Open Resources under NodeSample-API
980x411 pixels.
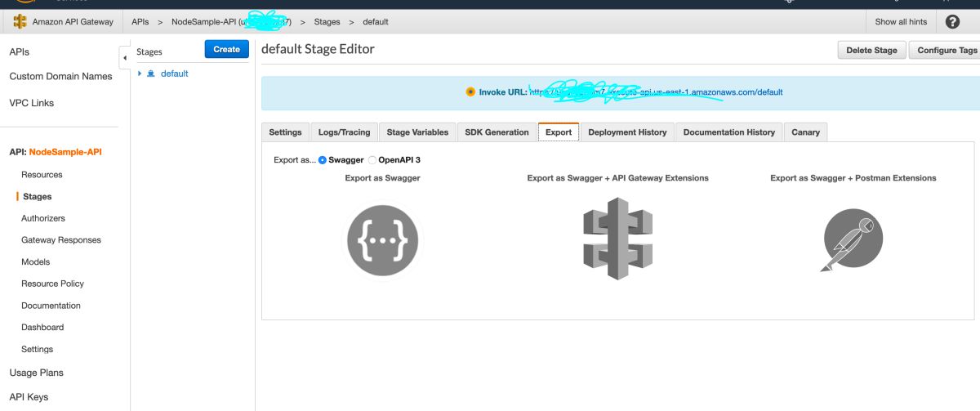pyautogui.click(x=42, y=175)
